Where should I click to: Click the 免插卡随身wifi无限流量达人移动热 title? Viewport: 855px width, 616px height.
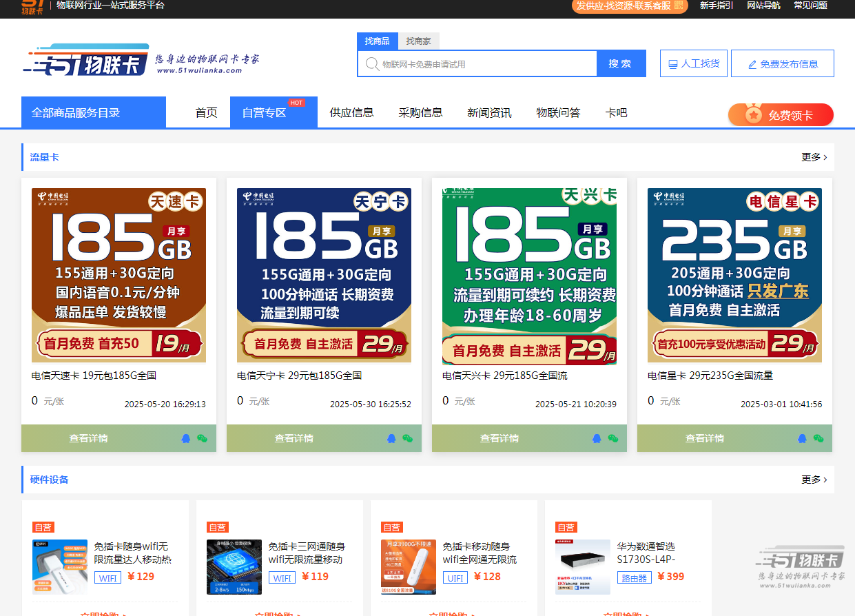point(133,553)
